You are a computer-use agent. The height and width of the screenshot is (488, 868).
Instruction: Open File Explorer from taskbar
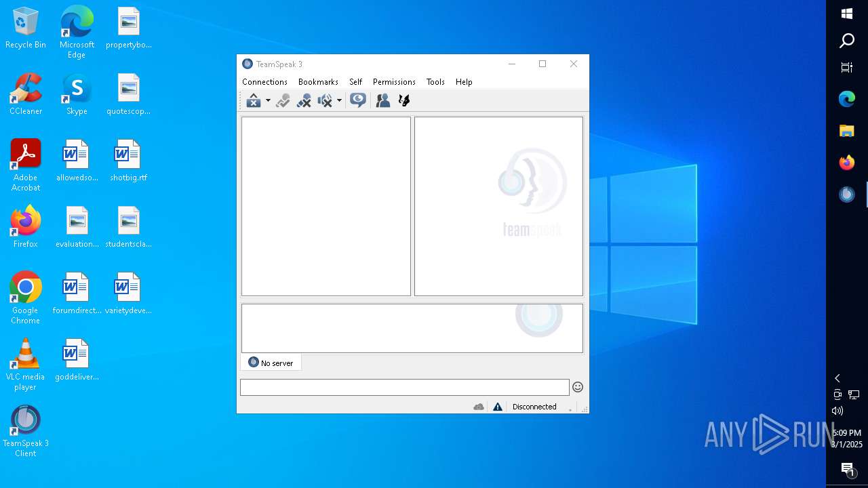click(847, 131)
